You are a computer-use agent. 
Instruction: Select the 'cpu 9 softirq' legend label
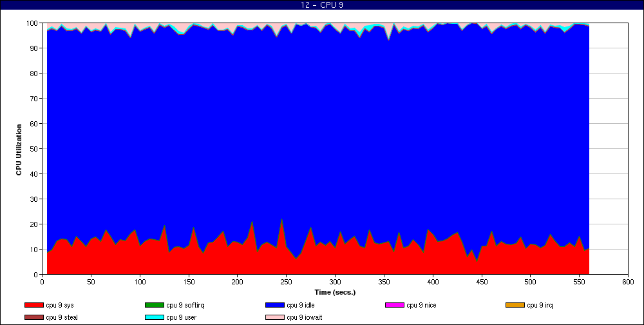pyautogui.click(x=185, y=305)
